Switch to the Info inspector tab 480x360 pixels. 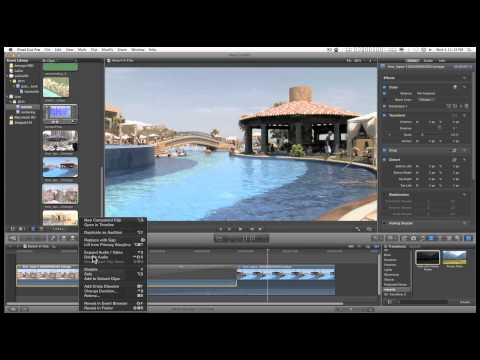coord(442,61)
